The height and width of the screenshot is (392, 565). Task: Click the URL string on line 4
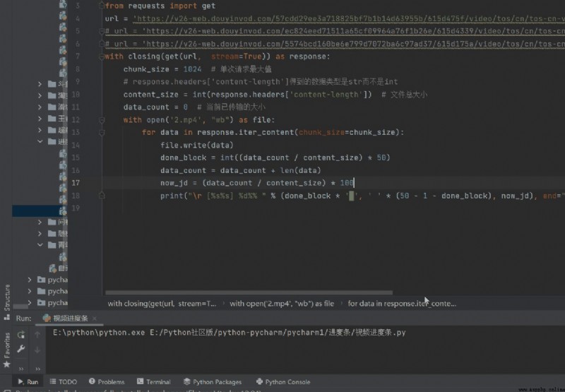point(349,18)
